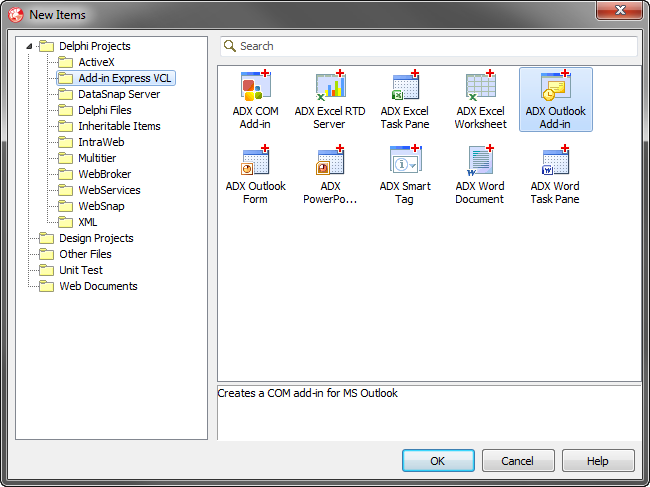650x487 pixels.
Task: Collapse the Delphi Projects tree node
Action: (29, 46)
